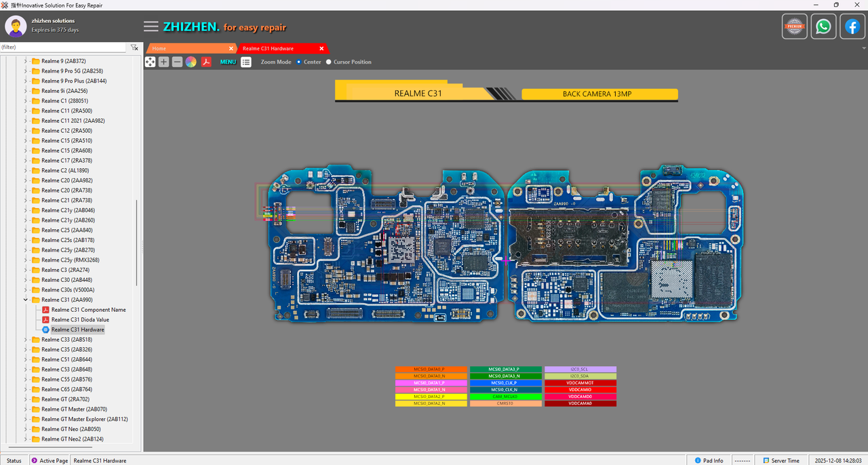Click the Status label in status bar

pos(14,460)
